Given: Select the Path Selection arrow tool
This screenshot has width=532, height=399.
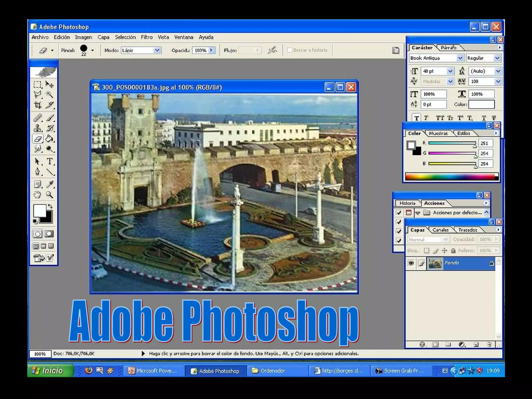Looking at the screenshot, I should pos(38,162).
